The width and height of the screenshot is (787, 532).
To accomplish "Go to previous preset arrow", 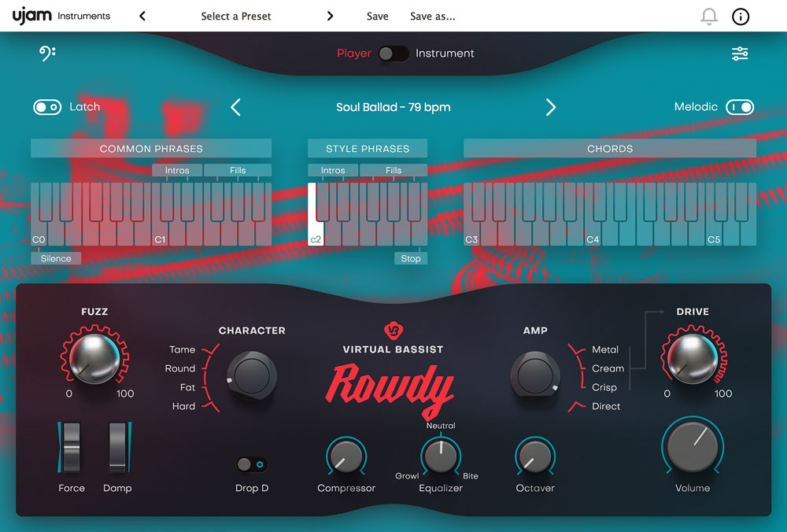I will click(142, 16).
